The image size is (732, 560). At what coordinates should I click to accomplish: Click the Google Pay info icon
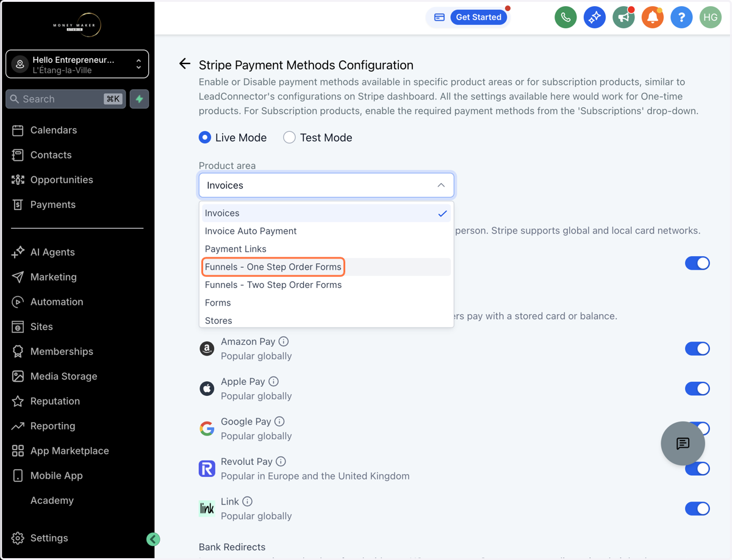click(279, 422)
